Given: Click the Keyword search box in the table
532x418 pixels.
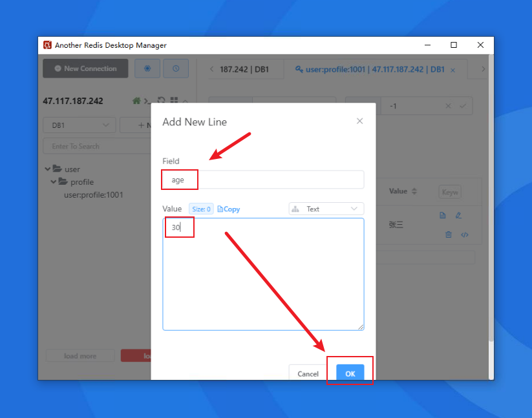Looking at the screenshot, I should point(450,193).
